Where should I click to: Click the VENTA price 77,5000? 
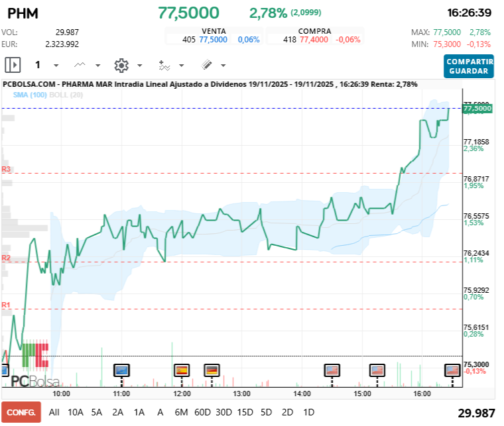tap(214, 40)
